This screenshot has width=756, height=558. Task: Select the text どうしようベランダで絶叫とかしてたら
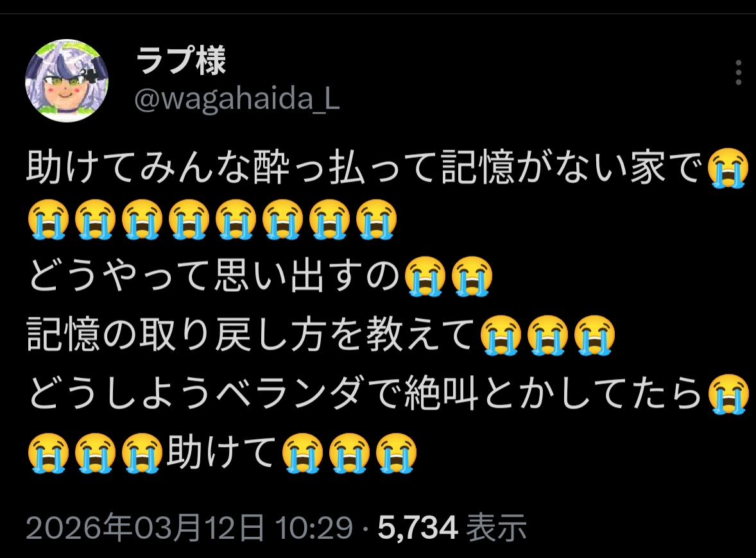point(365,394)
